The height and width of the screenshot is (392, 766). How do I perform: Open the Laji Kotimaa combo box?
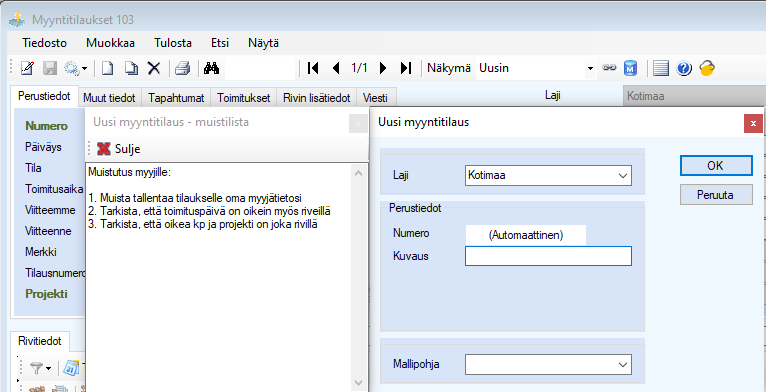pyautogui.click(x=548, y=175)
